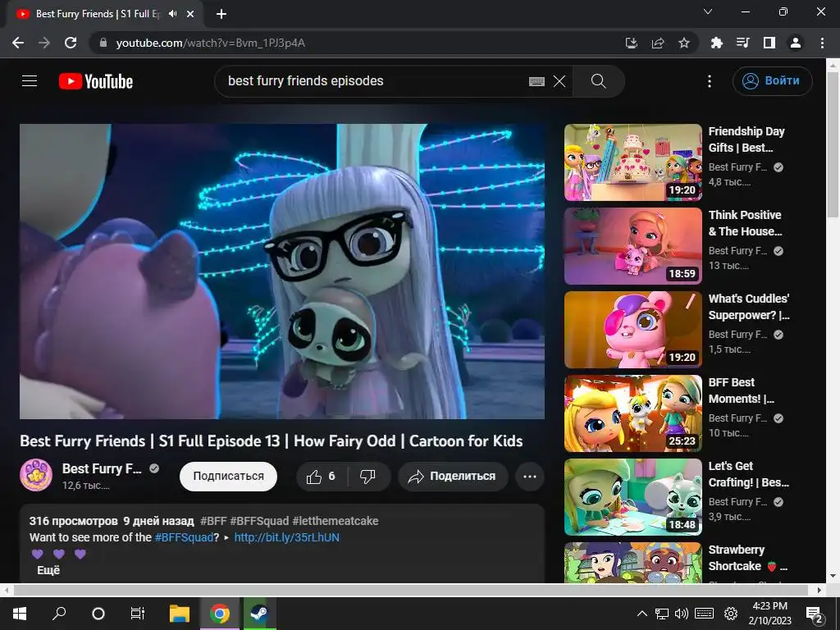This screenshot has width=840, height=630.
Task: Open the tab search chevron
Action: click(708, 11)
